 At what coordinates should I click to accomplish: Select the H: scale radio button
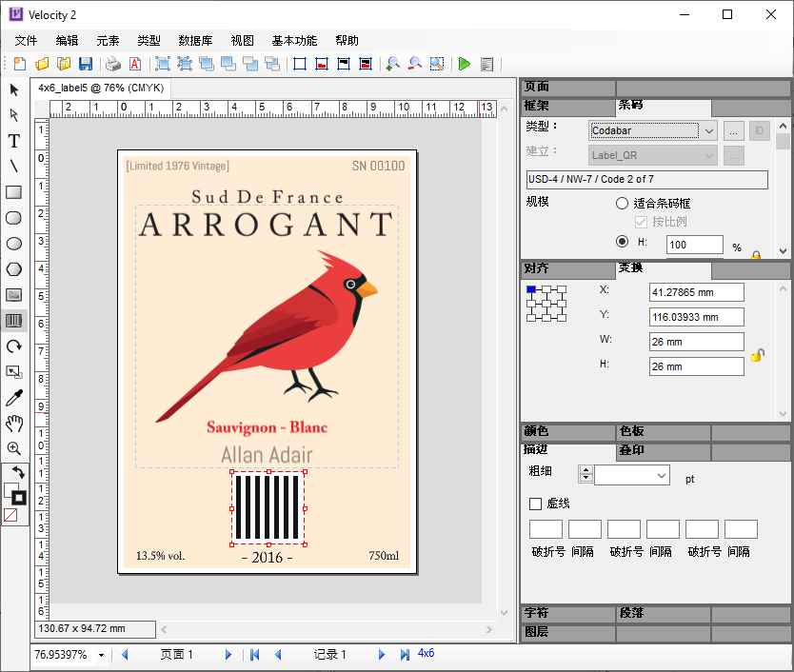click(x=622, y=243)
